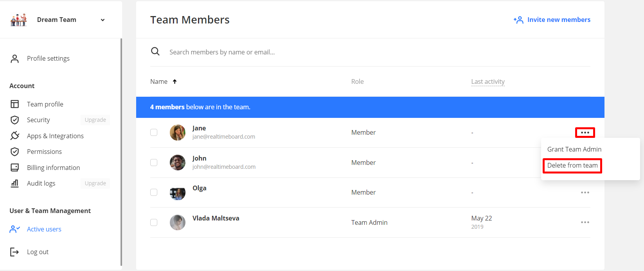This screenshot has height=271, width=644.
Task: Click the Security shield icon
Action: pos(15,120)
